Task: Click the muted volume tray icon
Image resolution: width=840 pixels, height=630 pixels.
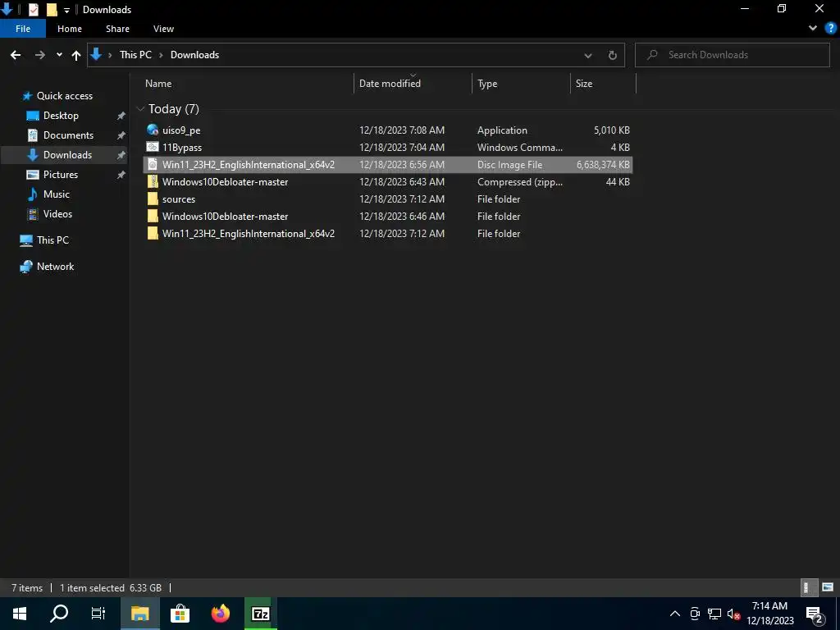Action: (733, 614)
